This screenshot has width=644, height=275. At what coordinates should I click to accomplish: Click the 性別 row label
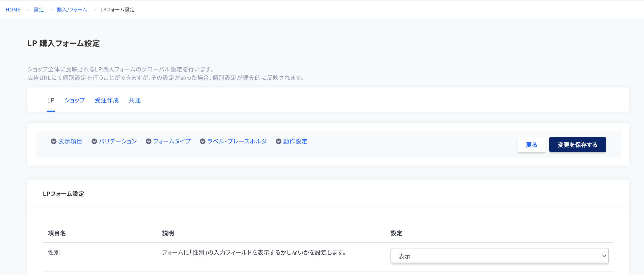[54, 252]
